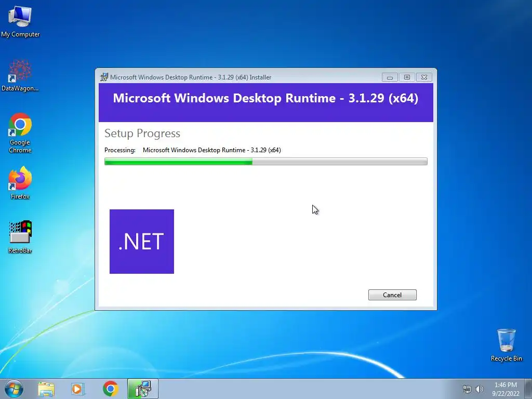Open the volume speaker tray icon

[480, 389]
